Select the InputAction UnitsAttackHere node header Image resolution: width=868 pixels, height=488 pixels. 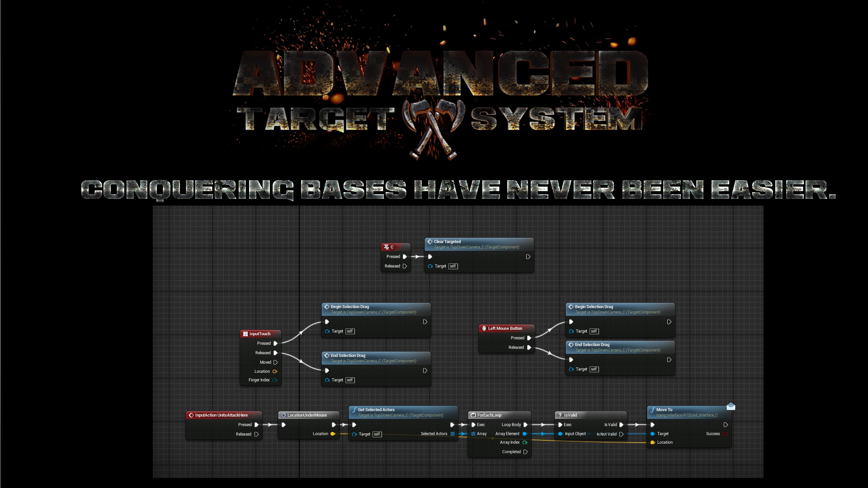coord(221,415)
